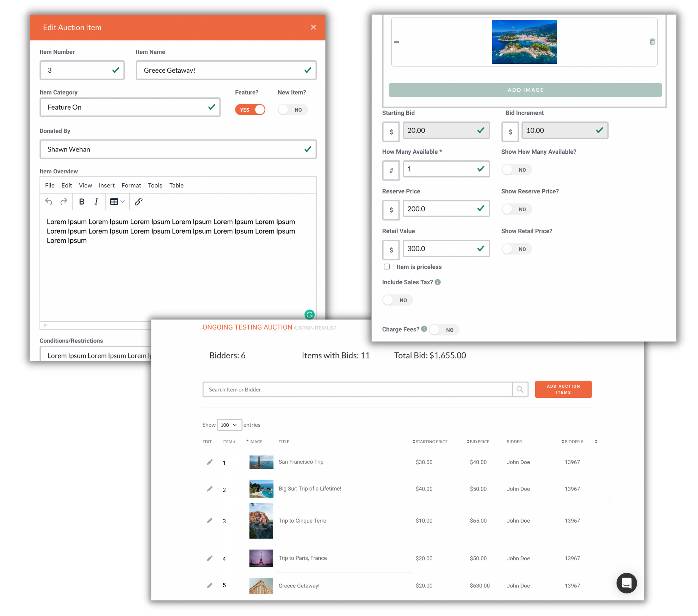Edit item 2 Big Sur pencil icon
This screenshot has width=698, height=616.
210,489
